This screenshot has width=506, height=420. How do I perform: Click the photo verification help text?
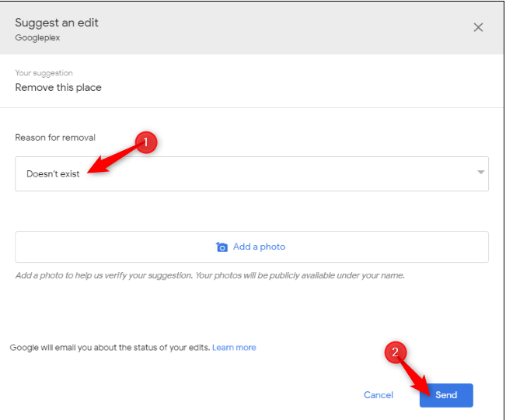[x=210, y=275]
